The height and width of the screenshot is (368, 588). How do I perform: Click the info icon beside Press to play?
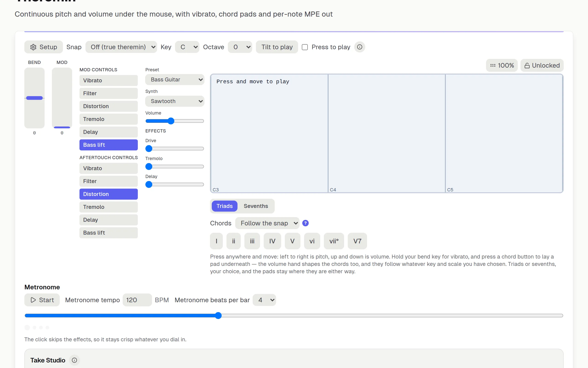coord(360,47)
